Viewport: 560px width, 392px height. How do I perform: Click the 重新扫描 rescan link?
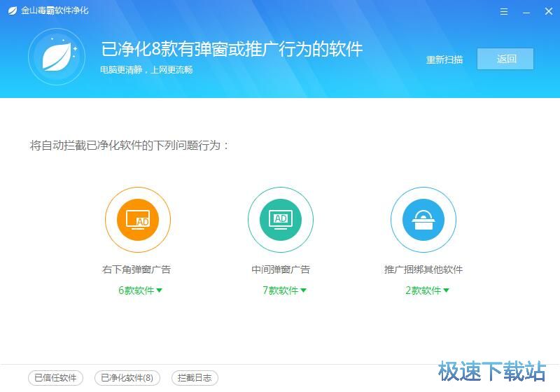(x=444, y=59)
